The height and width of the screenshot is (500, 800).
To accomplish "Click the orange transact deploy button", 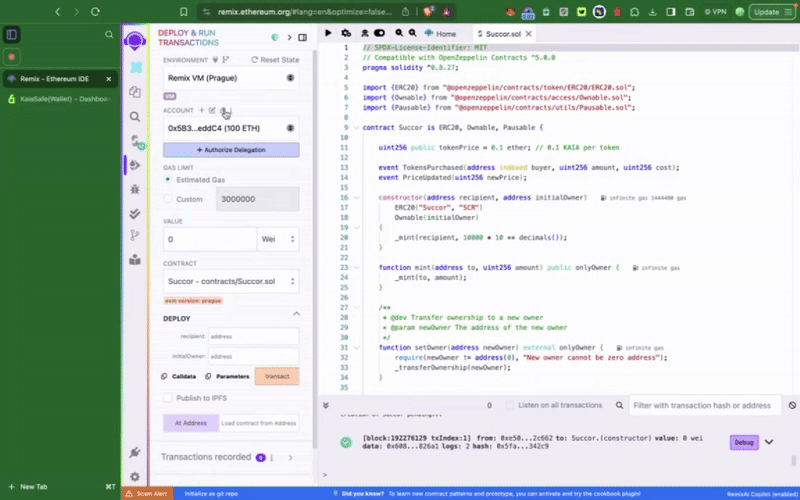I will point(277,376).
